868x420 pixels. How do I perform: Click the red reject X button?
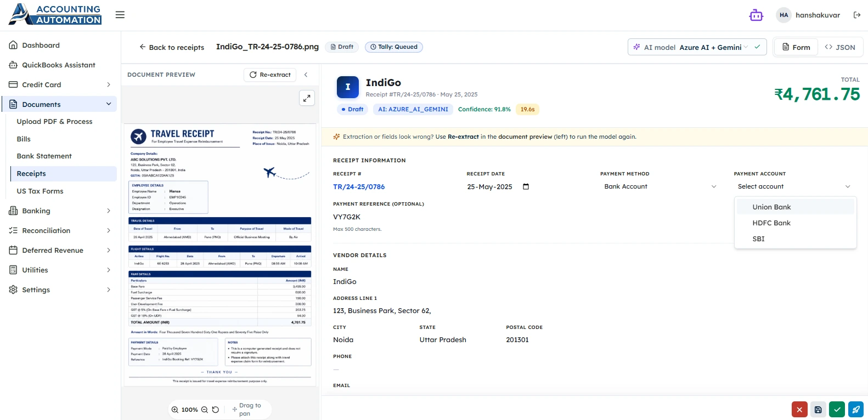[799, 409]
